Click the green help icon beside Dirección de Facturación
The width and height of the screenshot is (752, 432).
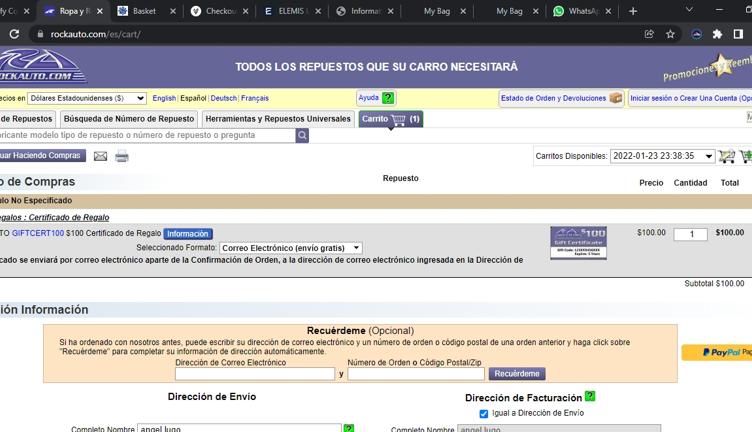coord(590,397)
